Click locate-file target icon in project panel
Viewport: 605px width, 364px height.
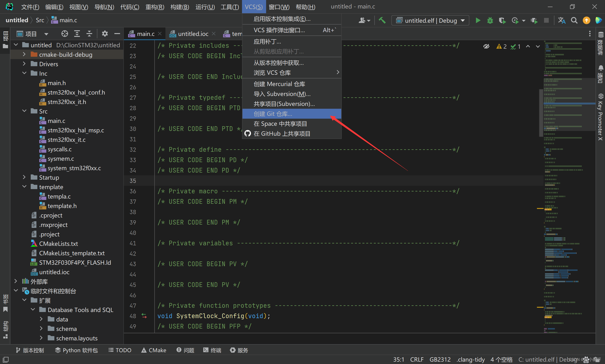(x=65, y=34)
